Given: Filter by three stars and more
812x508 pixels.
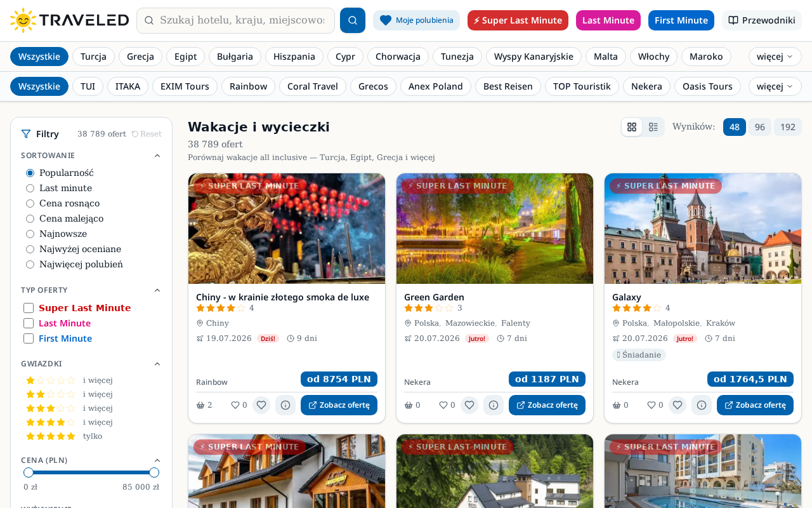Looking at the screenshot, I should [69, 408].
